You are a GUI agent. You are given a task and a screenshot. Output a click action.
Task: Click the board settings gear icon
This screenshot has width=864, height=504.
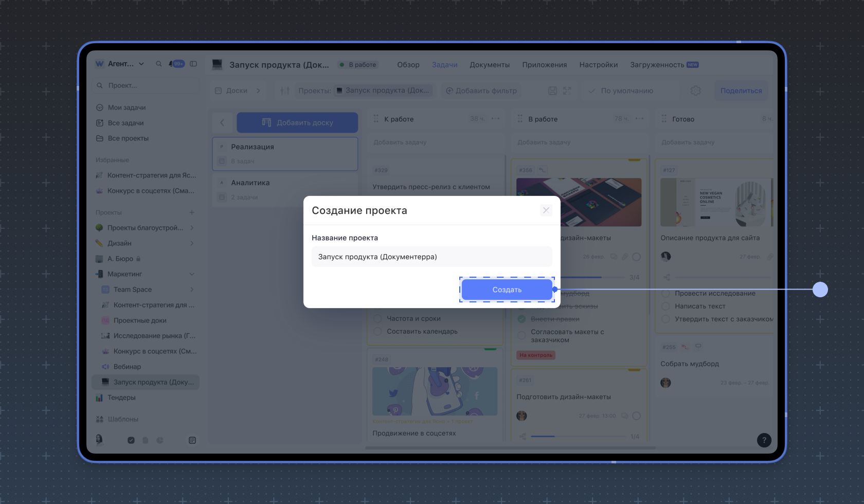click(695, 91)
